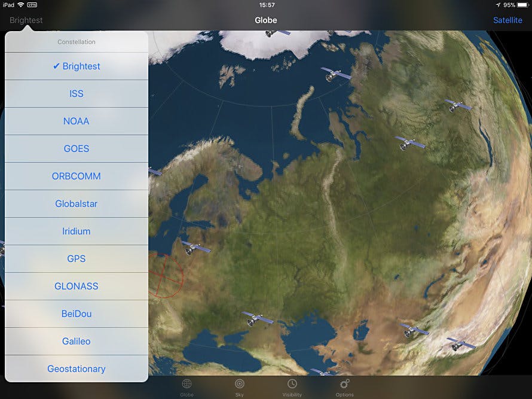Choose ISS from the constellation list
532x399 pixels.
77,94
